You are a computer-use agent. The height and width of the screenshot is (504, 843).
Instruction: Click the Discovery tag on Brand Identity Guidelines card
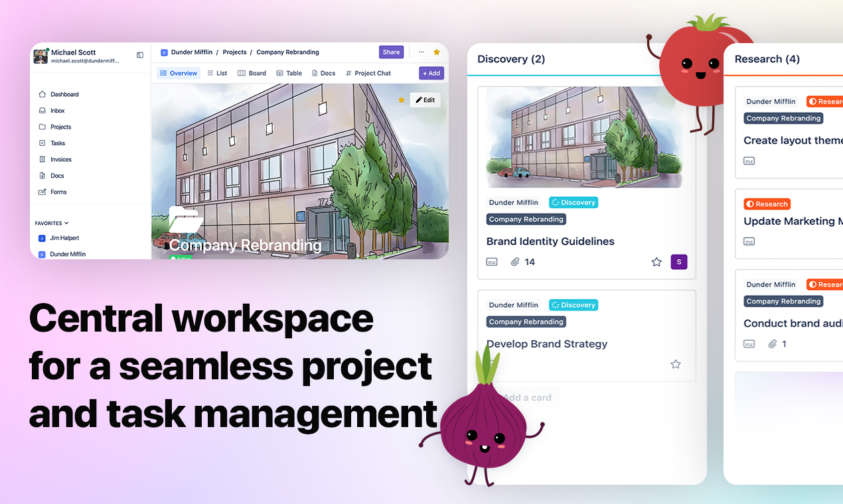pos(574,202)
